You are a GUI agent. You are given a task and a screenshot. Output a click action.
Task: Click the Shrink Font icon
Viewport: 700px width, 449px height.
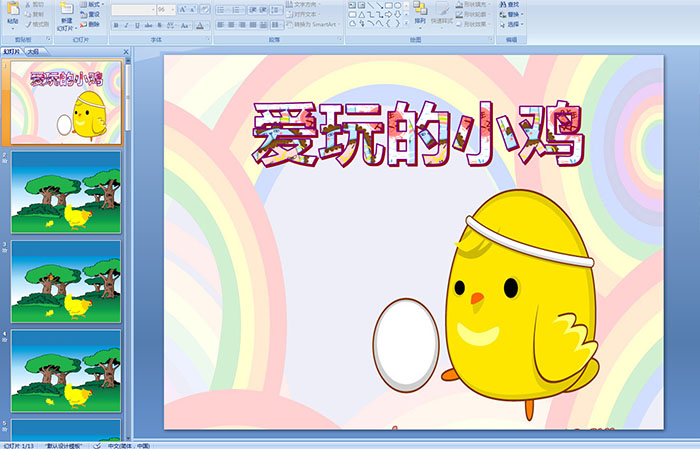[192, 9]
